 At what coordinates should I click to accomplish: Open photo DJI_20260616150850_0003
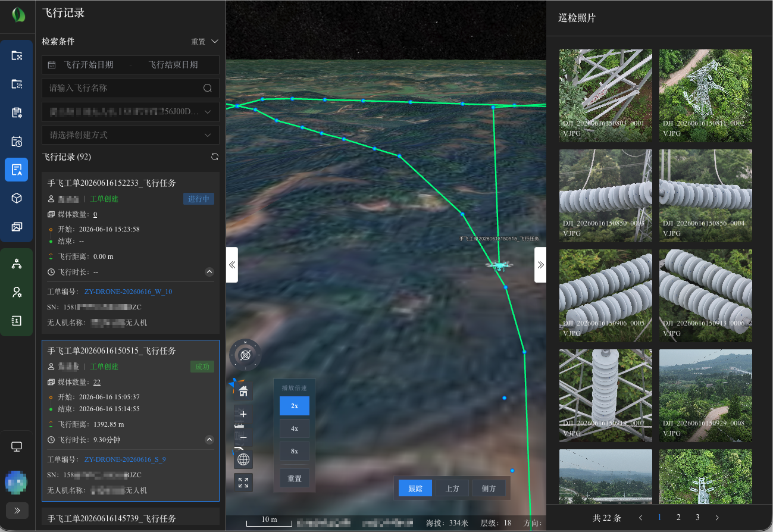[x=606, y=196]
